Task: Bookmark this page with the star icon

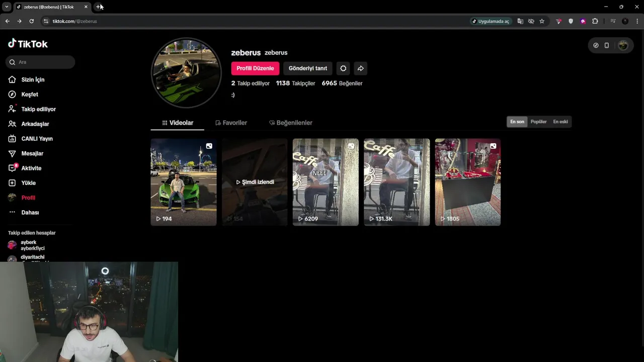Action: tap(542, 21)
